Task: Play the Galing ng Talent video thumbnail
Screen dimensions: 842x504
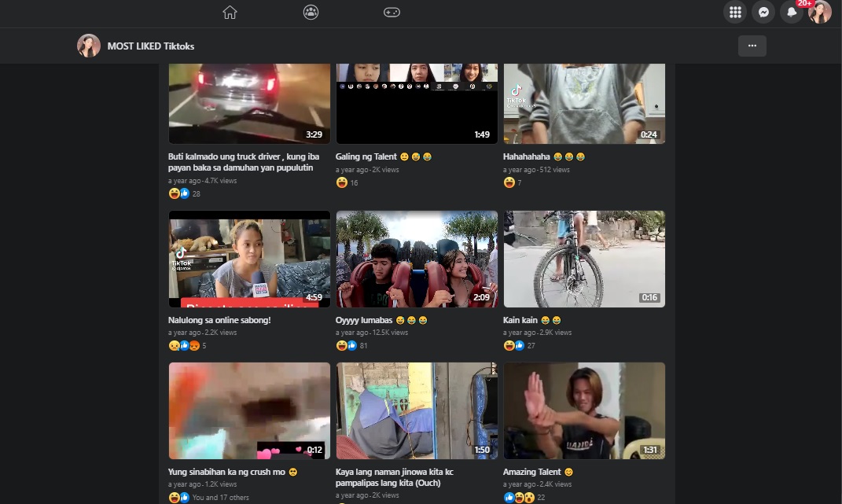Action: click(417, 103)
